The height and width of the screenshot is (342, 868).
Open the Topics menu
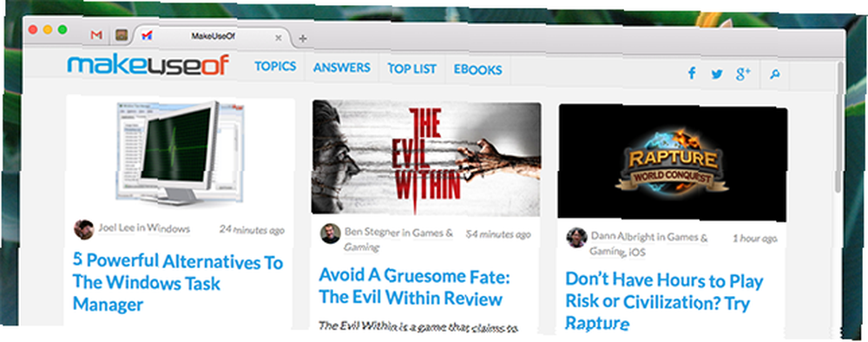pos(275,67)
